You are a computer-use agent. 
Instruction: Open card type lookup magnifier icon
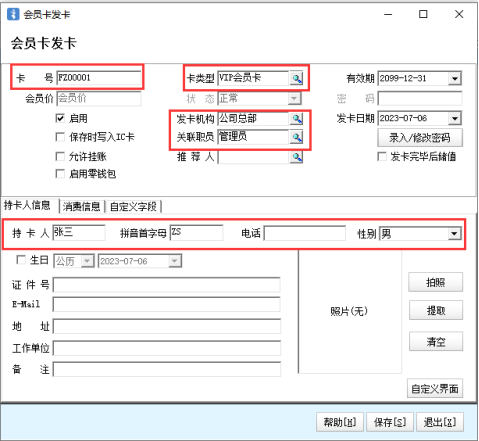(296, 78)
